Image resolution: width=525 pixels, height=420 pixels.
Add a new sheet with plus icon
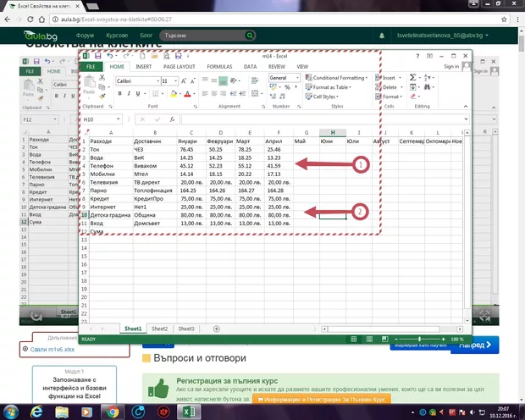pos(217,328)
